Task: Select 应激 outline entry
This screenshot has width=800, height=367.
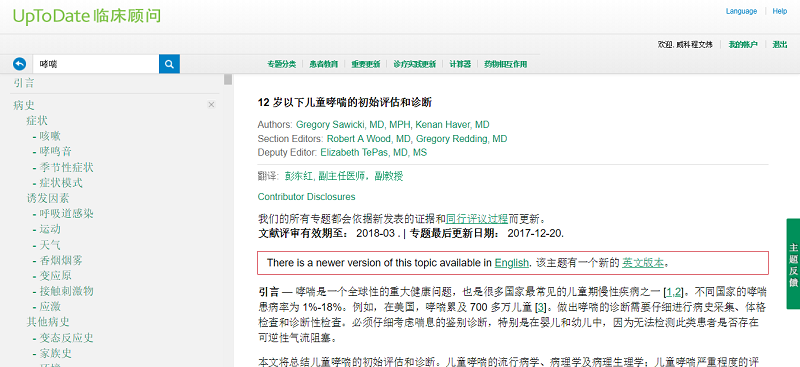Action: coord(50,307)
